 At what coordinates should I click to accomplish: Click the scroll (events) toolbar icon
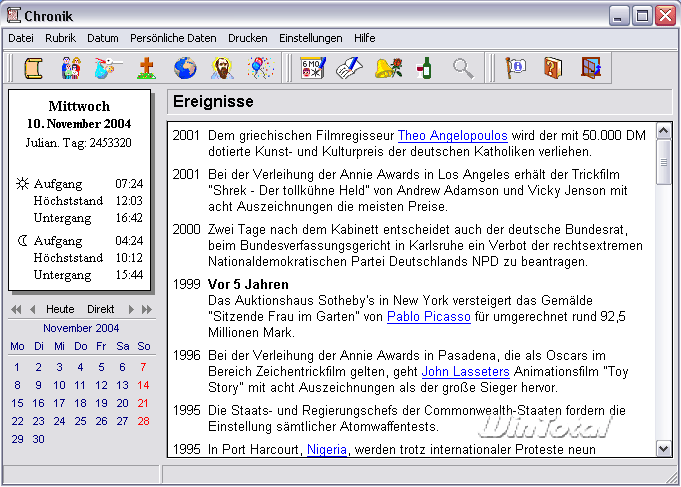click(33, 68)
